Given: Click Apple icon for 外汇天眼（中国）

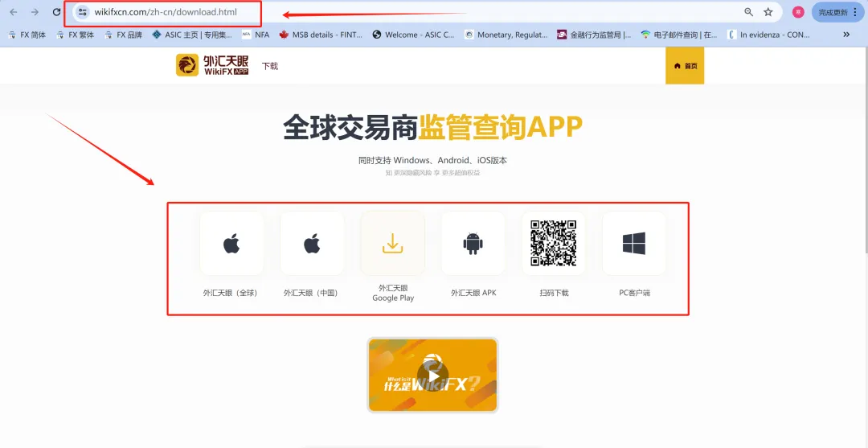Looking at the screenshot, I should [312, 243].
